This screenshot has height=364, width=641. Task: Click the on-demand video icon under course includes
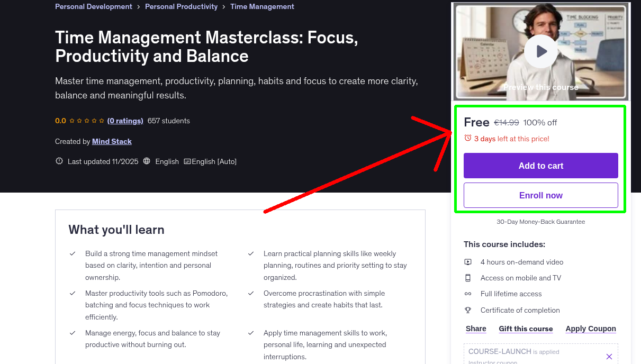tap(468, 262)
